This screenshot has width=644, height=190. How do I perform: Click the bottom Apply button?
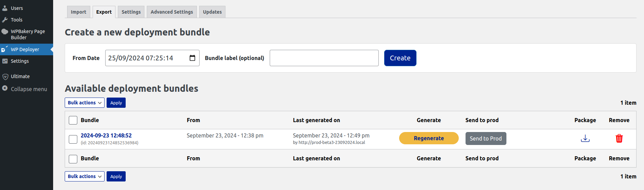click(x=116, y=176)
